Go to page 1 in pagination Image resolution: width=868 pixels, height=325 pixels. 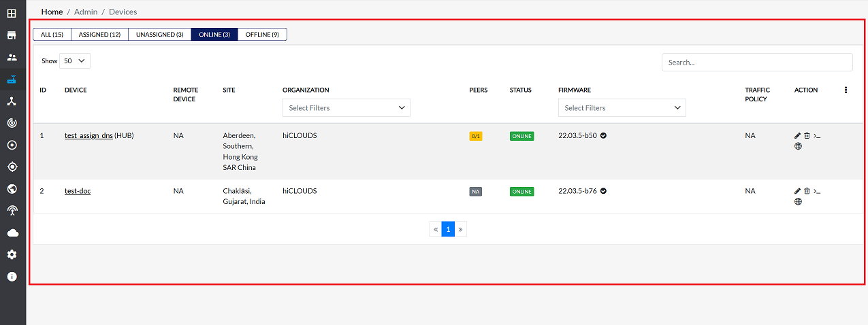pos(448,229)
